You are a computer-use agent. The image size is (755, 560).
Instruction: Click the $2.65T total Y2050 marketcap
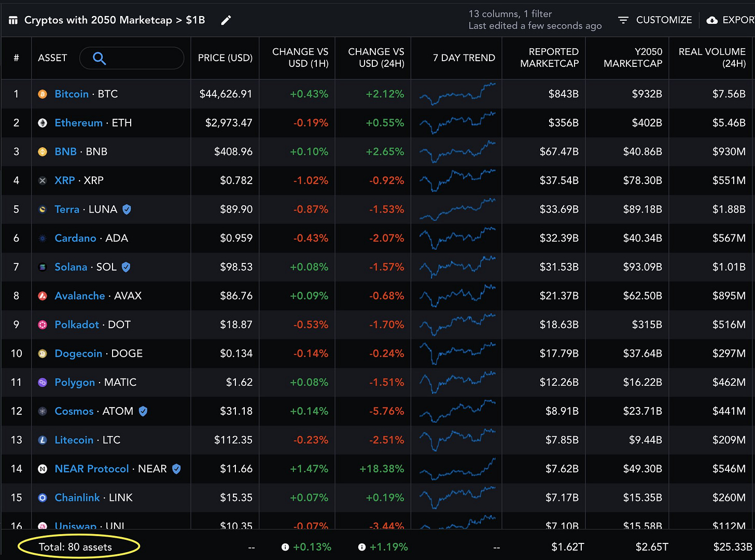pos(652,547)
